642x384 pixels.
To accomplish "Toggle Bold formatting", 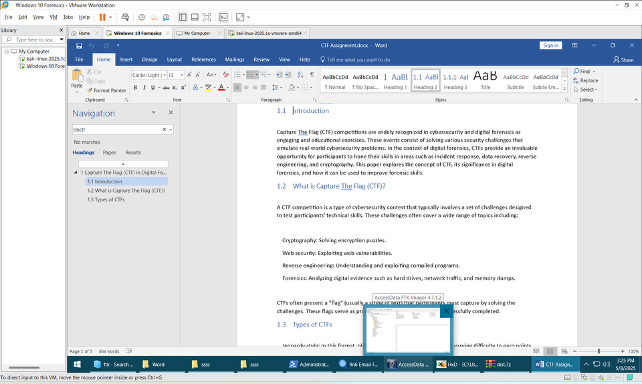I will point(136,88).
